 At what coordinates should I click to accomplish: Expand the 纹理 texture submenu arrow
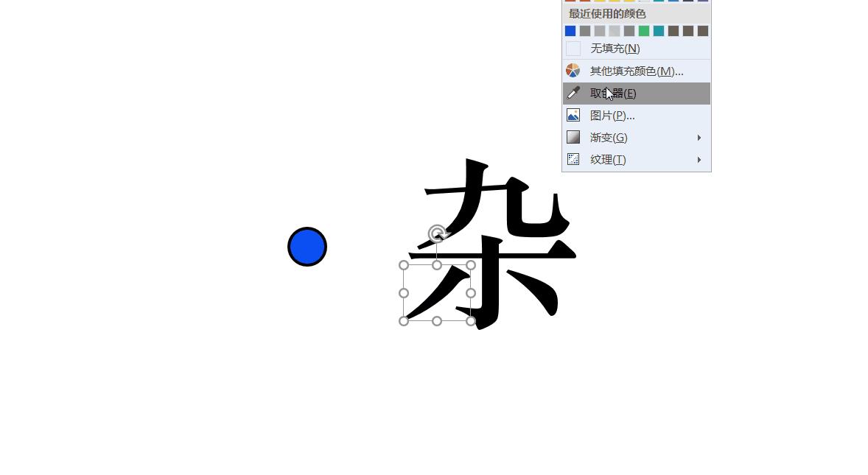(699, 159)
